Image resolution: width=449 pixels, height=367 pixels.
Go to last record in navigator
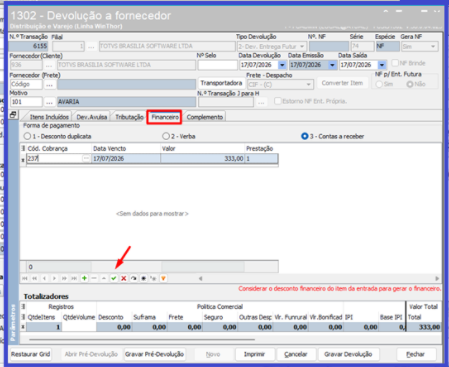[74, 278]
